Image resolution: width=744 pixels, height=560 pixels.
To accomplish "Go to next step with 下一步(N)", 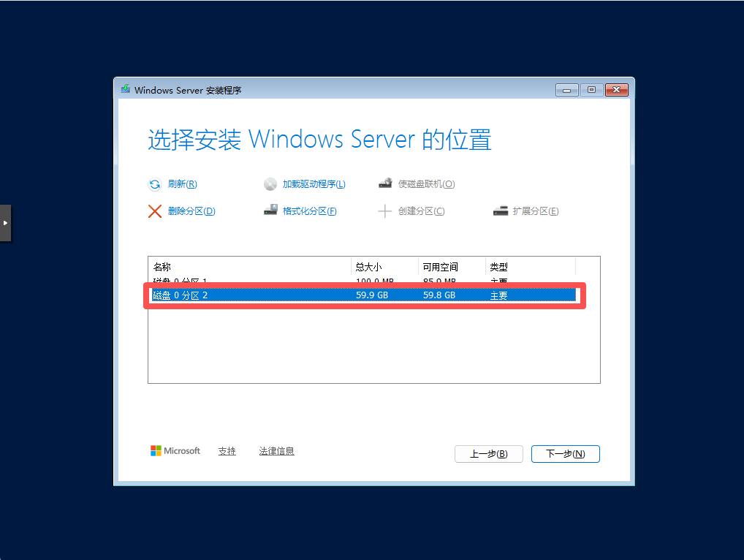I will point(566,454).
